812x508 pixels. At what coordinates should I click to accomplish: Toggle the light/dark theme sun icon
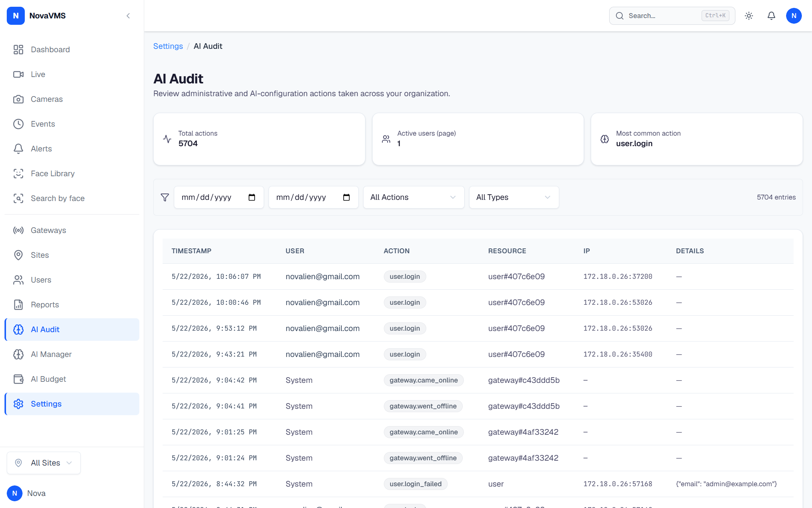749,16
